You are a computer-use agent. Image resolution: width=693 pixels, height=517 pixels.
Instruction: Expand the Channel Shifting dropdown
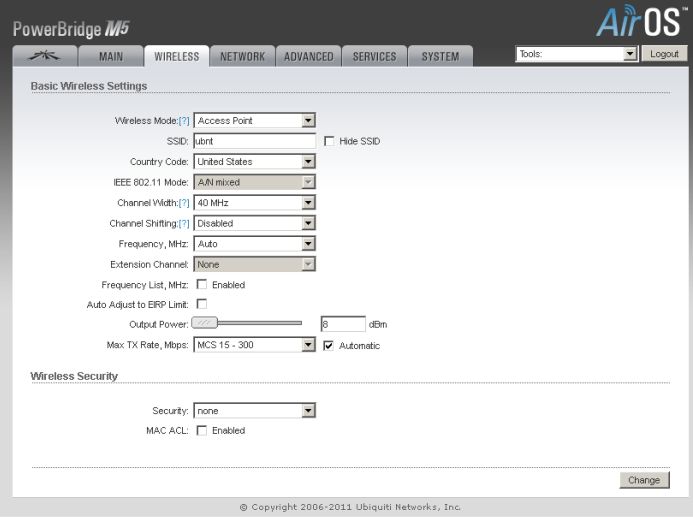tap(255, 223)
